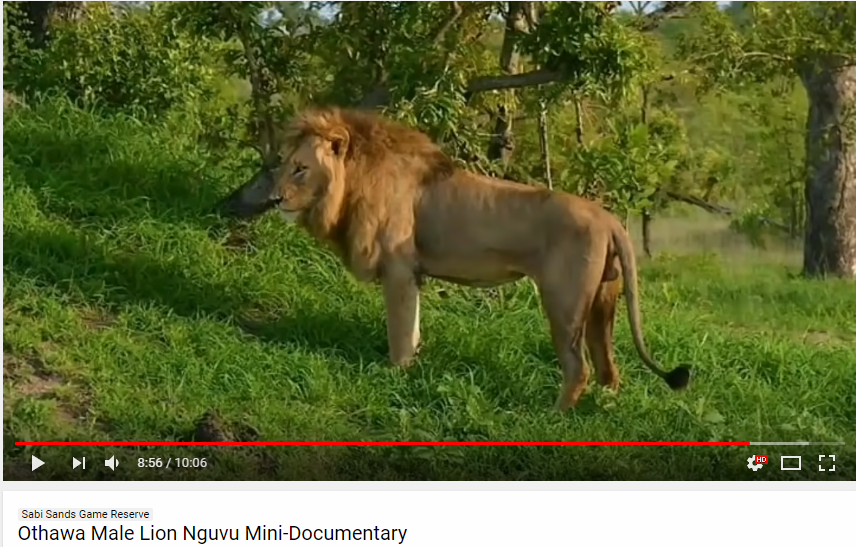Open the Sabi Sands Game Reserve tag

click(x=85, y=514)
